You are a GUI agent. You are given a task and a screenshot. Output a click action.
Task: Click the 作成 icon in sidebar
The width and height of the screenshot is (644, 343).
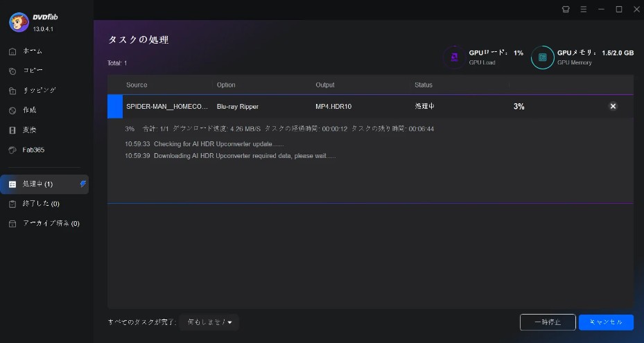click(x=12, y=110)
